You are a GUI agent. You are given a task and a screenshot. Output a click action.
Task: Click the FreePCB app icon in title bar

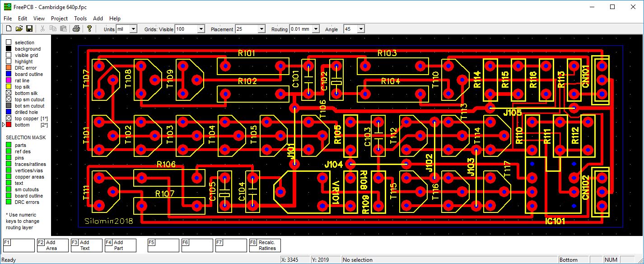point(7,7)
